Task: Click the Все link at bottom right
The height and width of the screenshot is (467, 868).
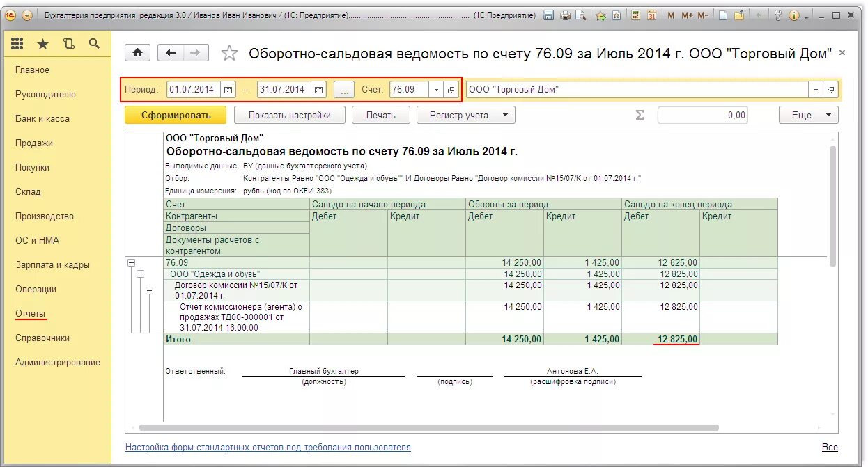Action: [x=830, y=448]
